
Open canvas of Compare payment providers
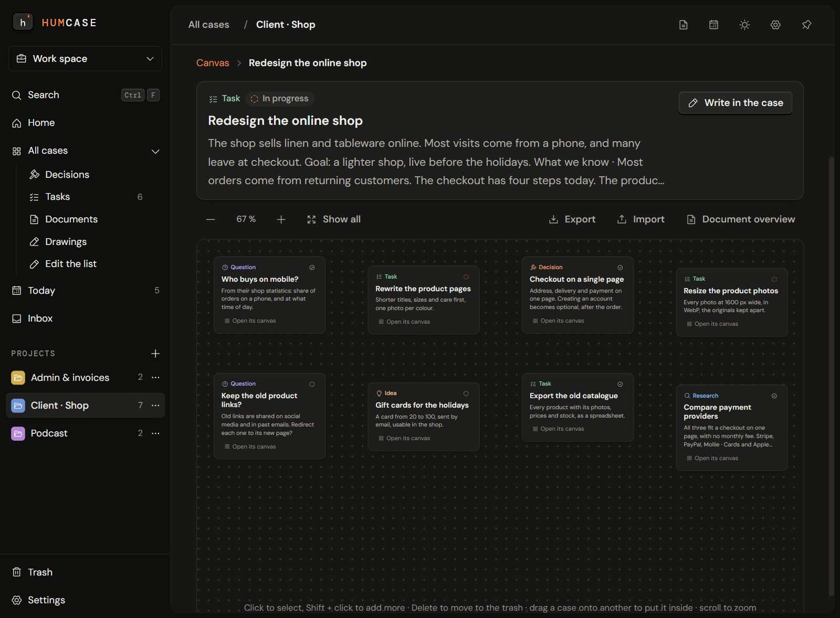click(712, 459)
